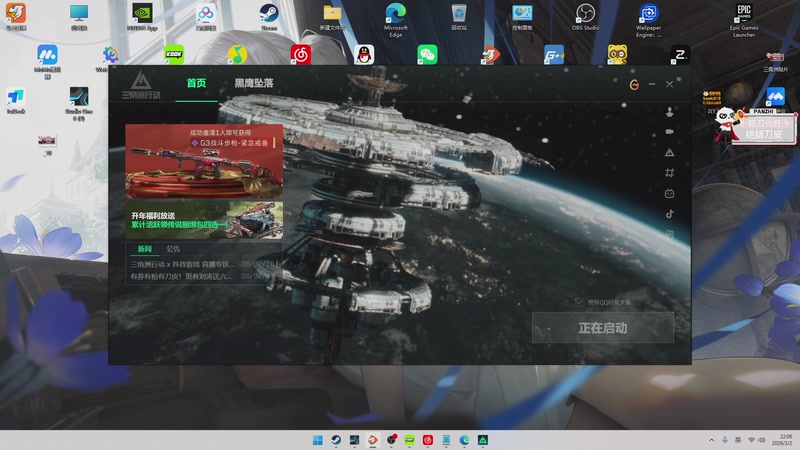This screenshot has height=450, width=800.
Task: Click the 正在启动 launch button
Action: point(603,328)
